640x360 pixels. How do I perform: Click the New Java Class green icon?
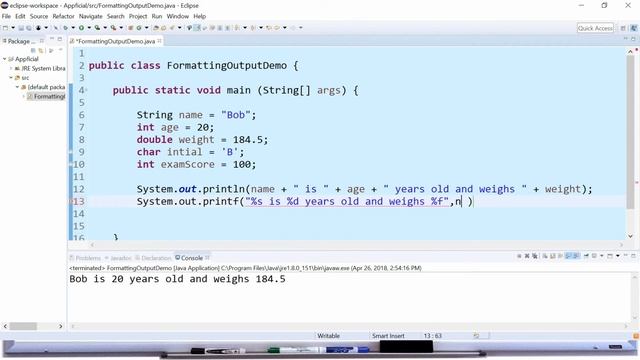click(139, 28)
